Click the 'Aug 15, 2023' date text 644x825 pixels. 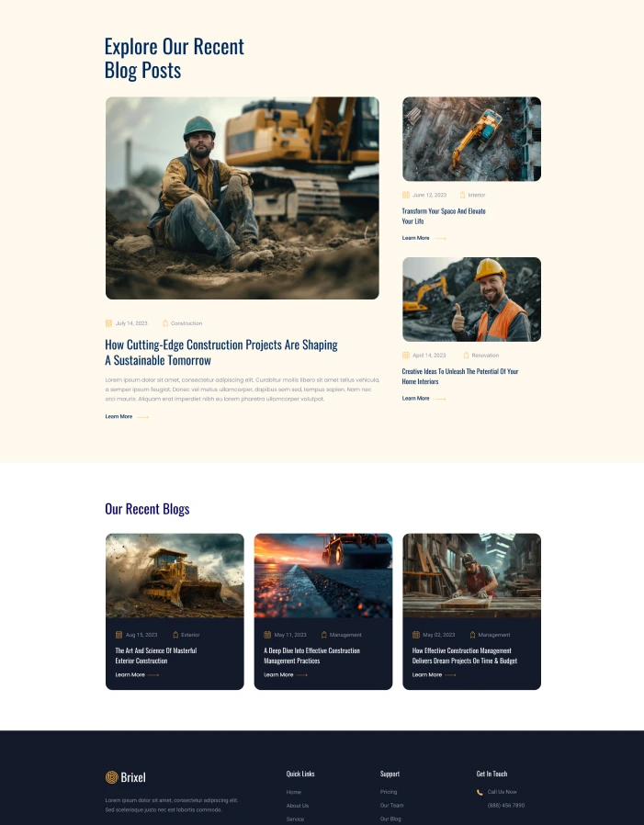click(x=141, y=635)
